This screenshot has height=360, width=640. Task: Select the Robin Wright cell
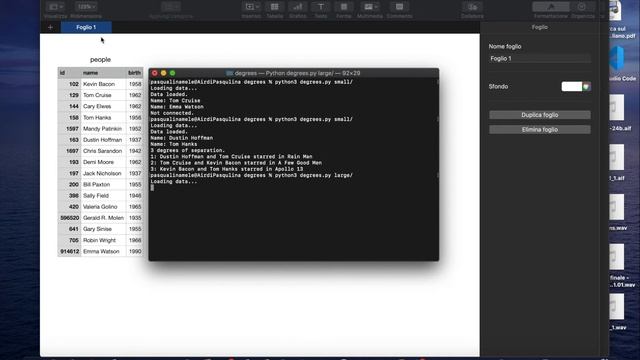point(103,240)
